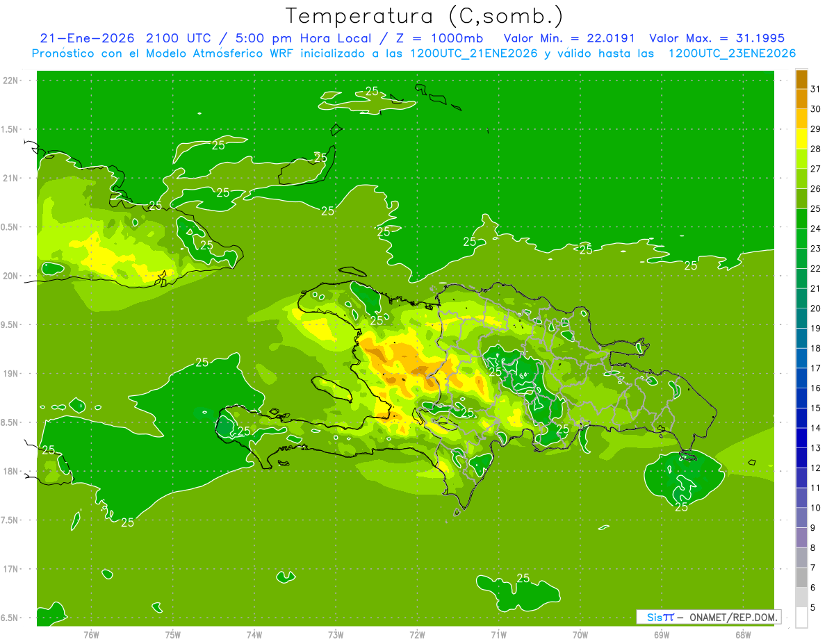
Task: Click the blue legend swatch between 14 and 15
Action: click(801, 418)
